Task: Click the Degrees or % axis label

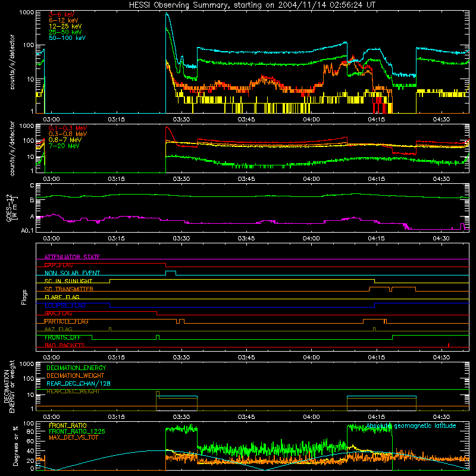Action: point(15,446)
